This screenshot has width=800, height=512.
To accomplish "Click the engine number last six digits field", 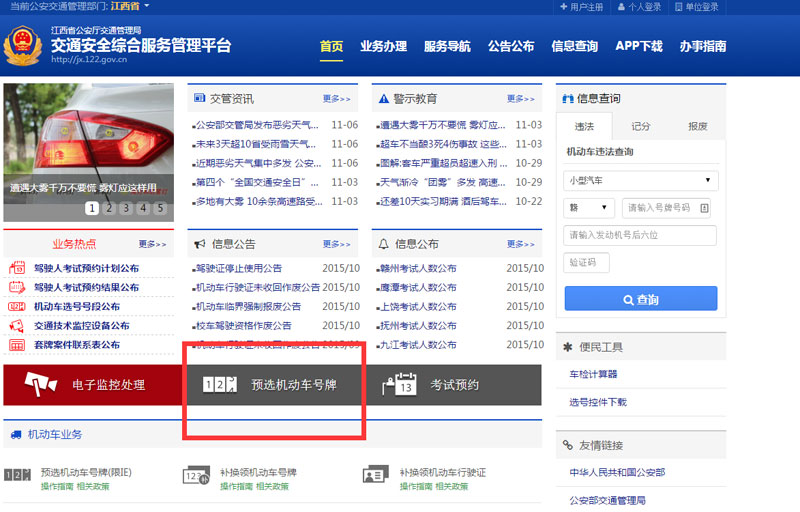I will click(640, 235).
